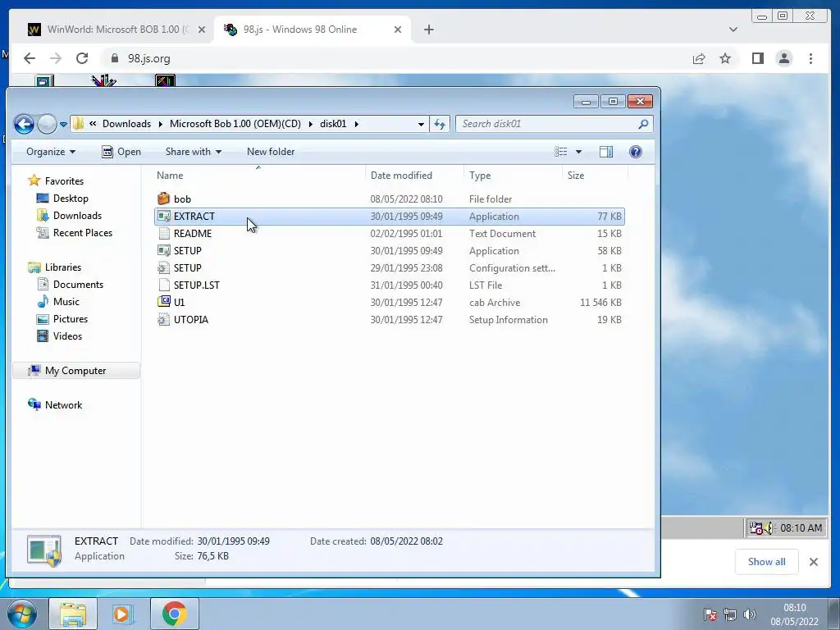Click Show all downloads button
This screenshot has height=630, width=840.
point(767,561)
